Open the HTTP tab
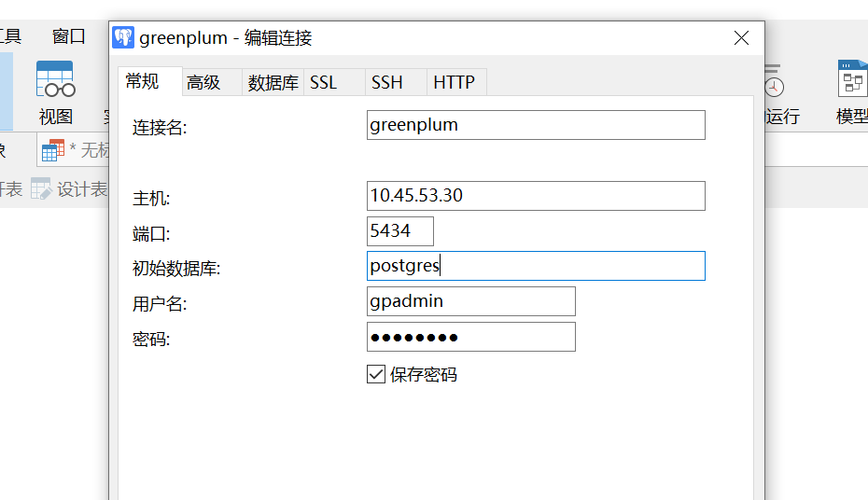The height and width of the screenshot is (500, 868). (456, 82)
